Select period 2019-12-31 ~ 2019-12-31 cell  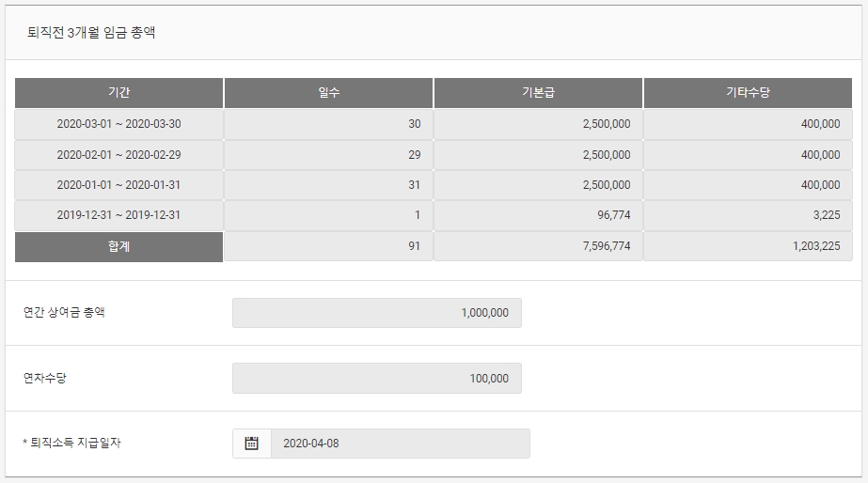coord(119,215)
